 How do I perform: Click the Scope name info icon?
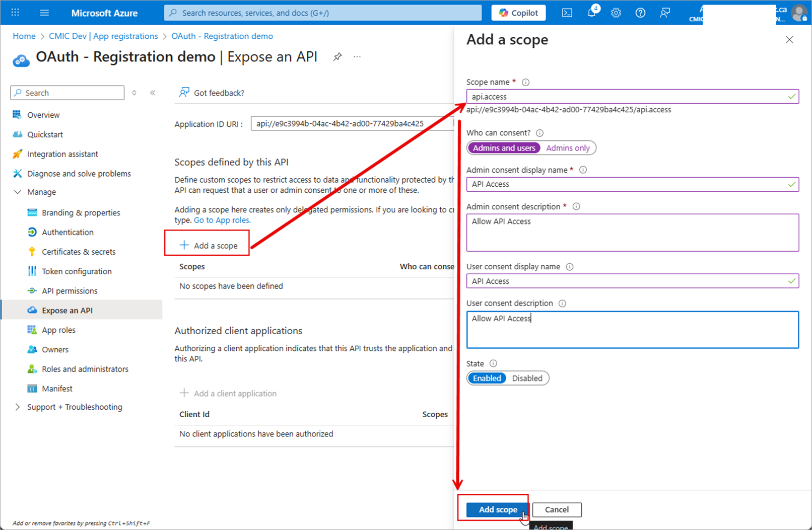pyautogui.click(x=525, y=82)
